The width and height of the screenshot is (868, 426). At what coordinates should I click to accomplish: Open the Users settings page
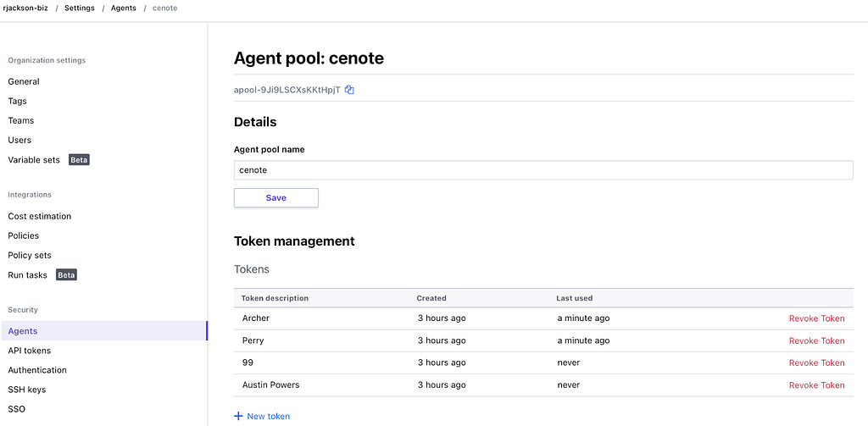19,140
